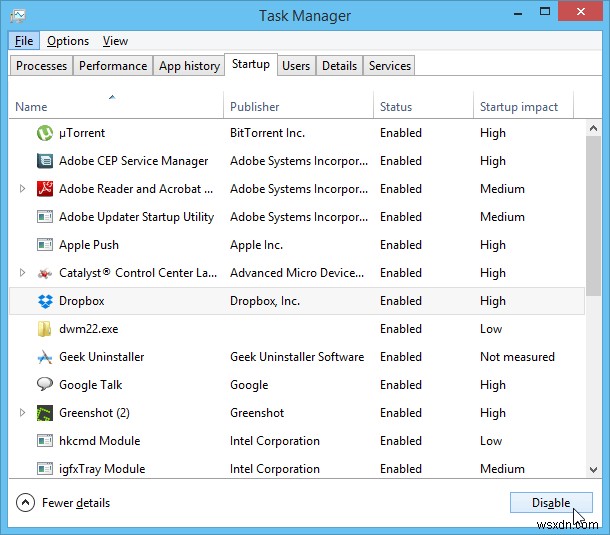Viewport: 610px width, 535px height.
Task: Click the Disable button
Action: [551, 502]
